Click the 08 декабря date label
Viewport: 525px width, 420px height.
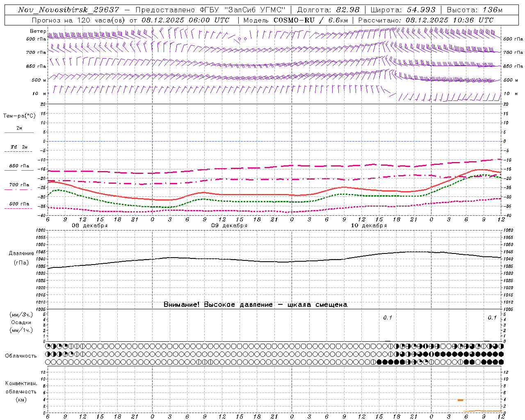[89, 226]
